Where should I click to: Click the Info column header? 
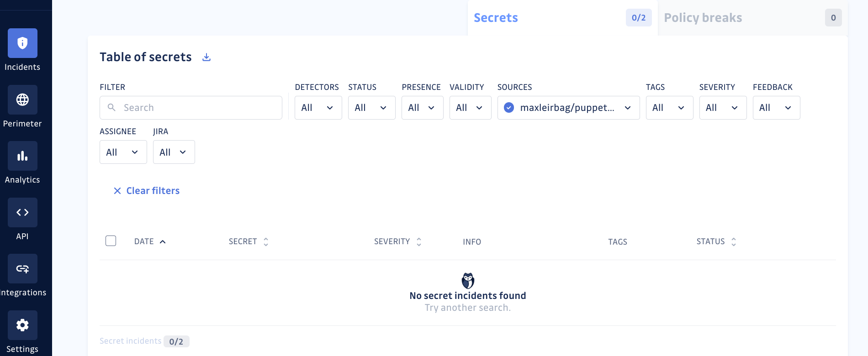(x=472, y=242)
